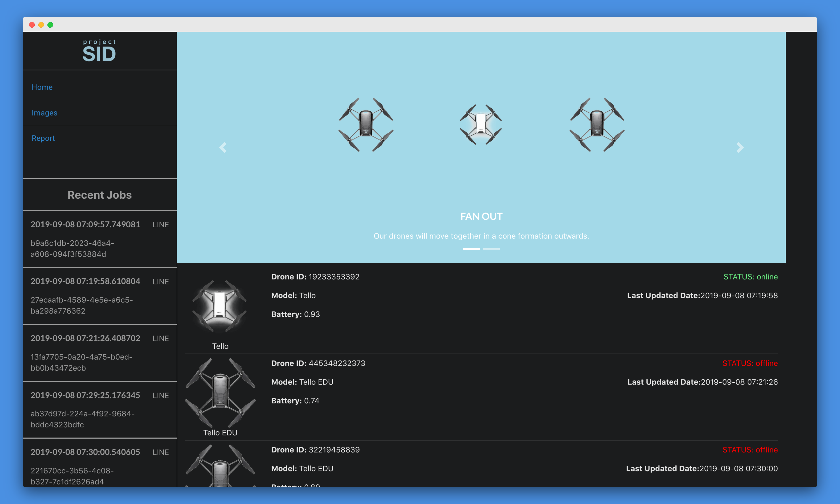
Task: Select the second carousel slide indicator
Action: point(491,249)
